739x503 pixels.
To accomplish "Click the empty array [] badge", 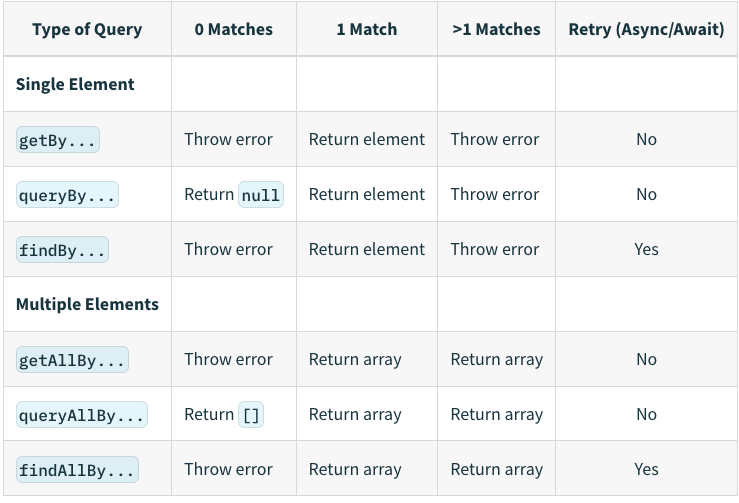I will 251,415.
